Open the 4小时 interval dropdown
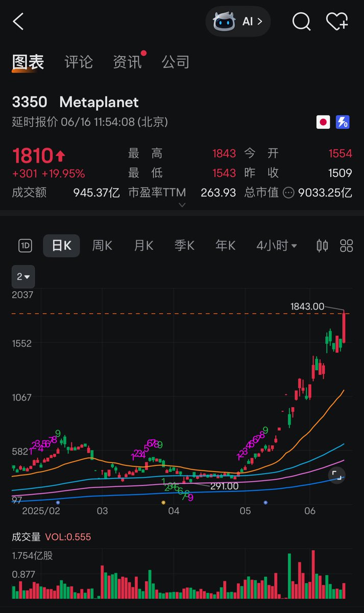This screenshot has height=613, width=364. 277,246
